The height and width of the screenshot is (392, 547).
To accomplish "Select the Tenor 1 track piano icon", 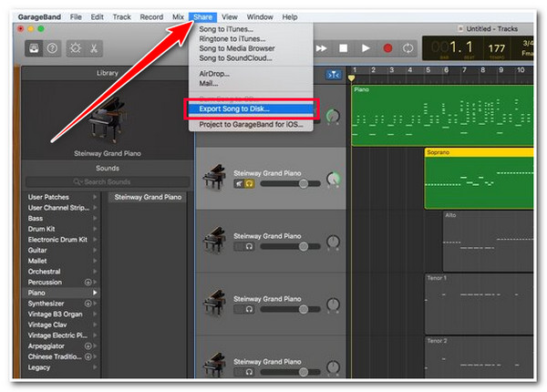I will (x=214, y=303).
